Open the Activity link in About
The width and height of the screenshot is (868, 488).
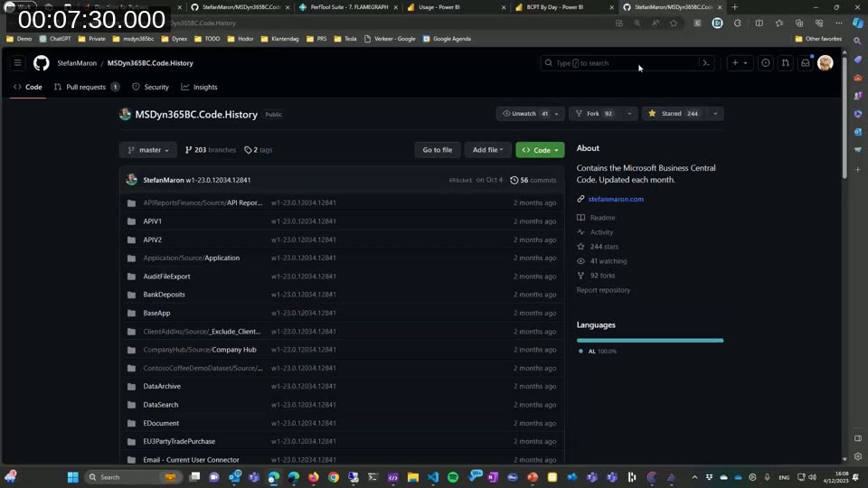601,232
